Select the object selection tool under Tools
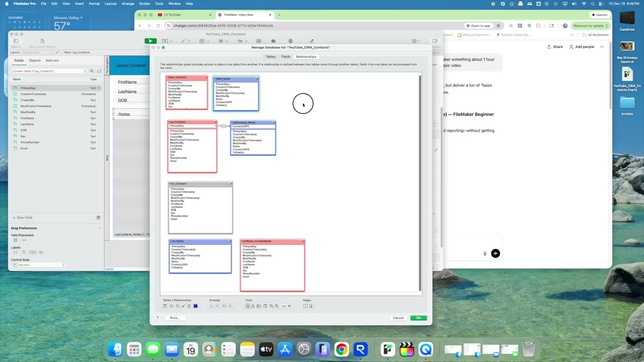This screenshot has height=362, width=644. (x=248, y=306)
